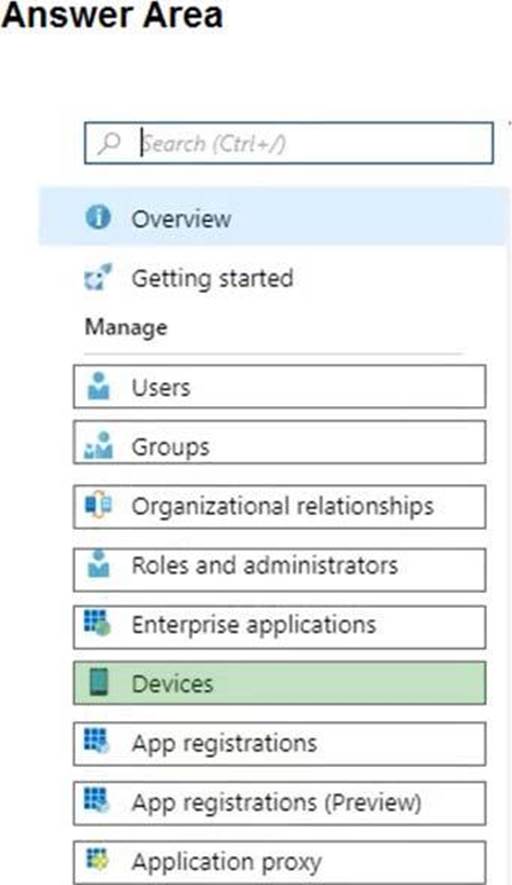Screen dimensions: 512x885
Task: Click the Groups people icon
Action: [98, 445]
